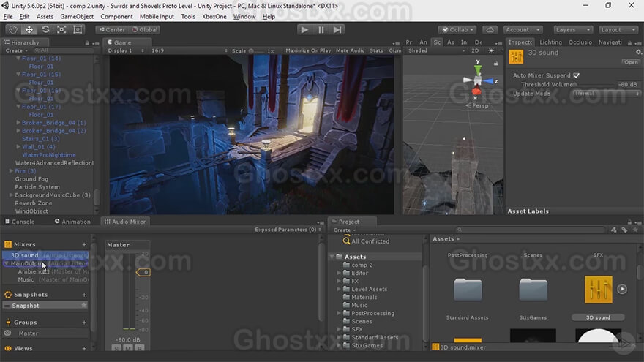Toggle scene lighting sun icon
The image size is (644, 362).
pyautogui.click(x=491, y=50)
